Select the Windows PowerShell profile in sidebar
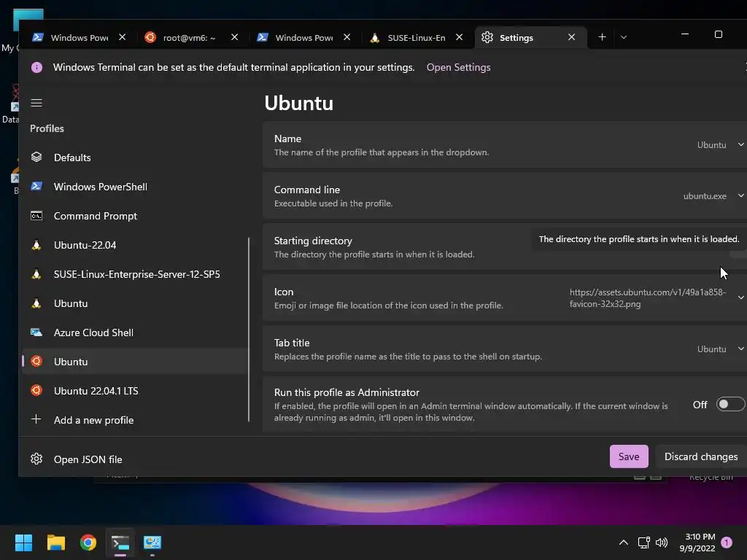The height and width of the screenshot is (560, 747). tap(134, 187)
